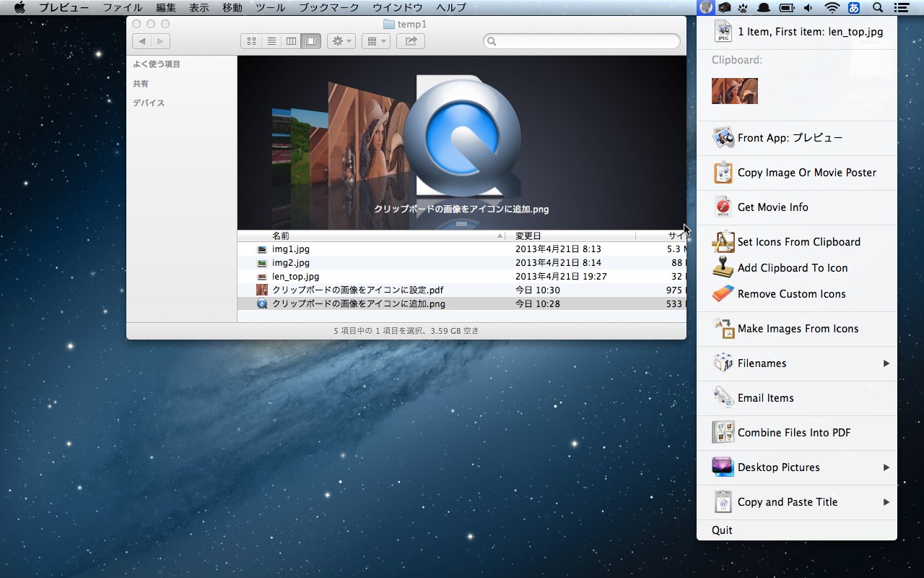
Task: Go forward in the Finder window
Action: click(x=161, y=41)
